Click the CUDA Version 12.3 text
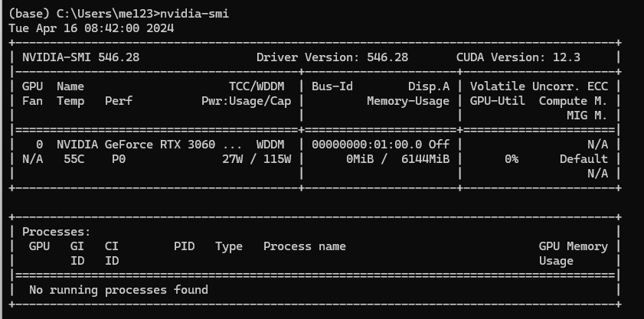 click(518, 57)
